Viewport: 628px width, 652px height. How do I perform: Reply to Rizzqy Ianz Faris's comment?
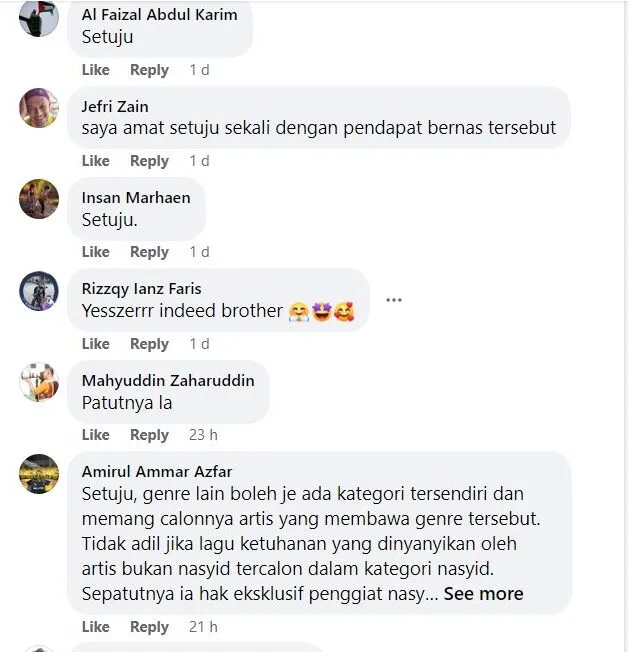pyautogui.click(x=149, y=344)
